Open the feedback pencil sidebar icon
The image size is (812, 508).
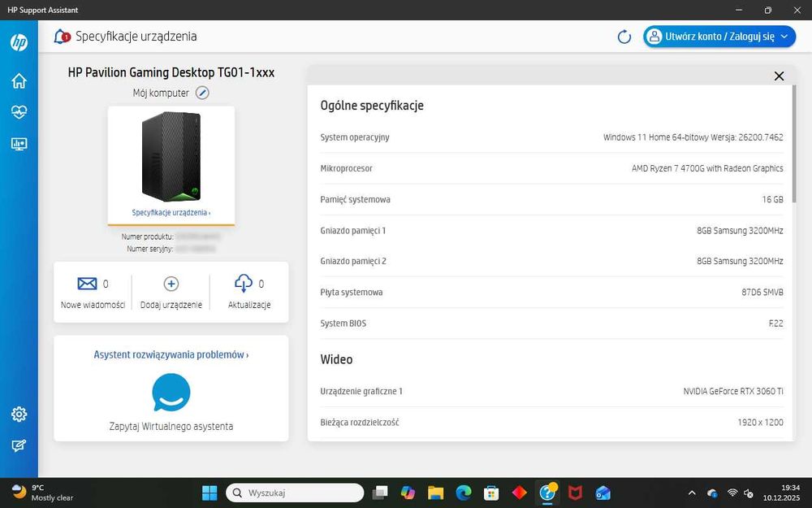coord(19,445)
